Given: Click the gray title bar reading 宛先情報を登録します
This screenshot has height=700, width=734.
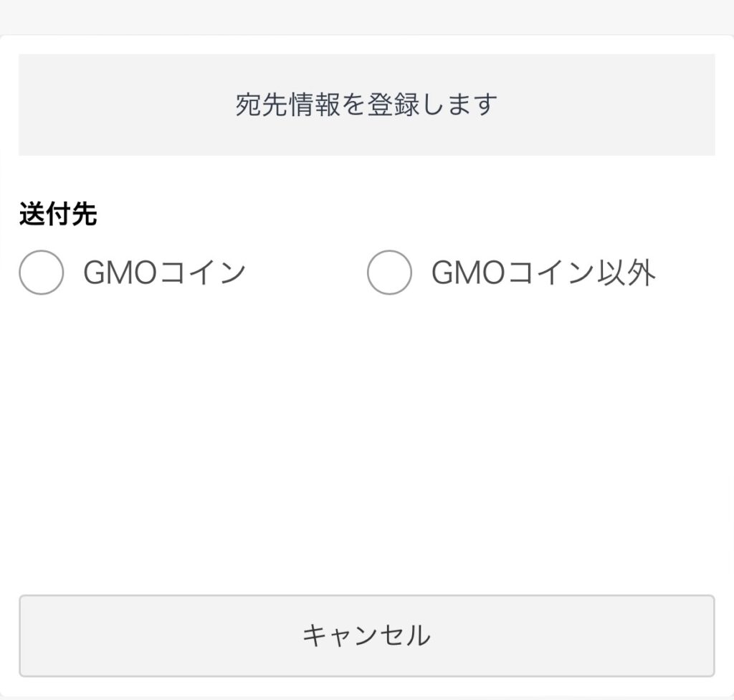Looking at the screenshot, I should (366, 105).
